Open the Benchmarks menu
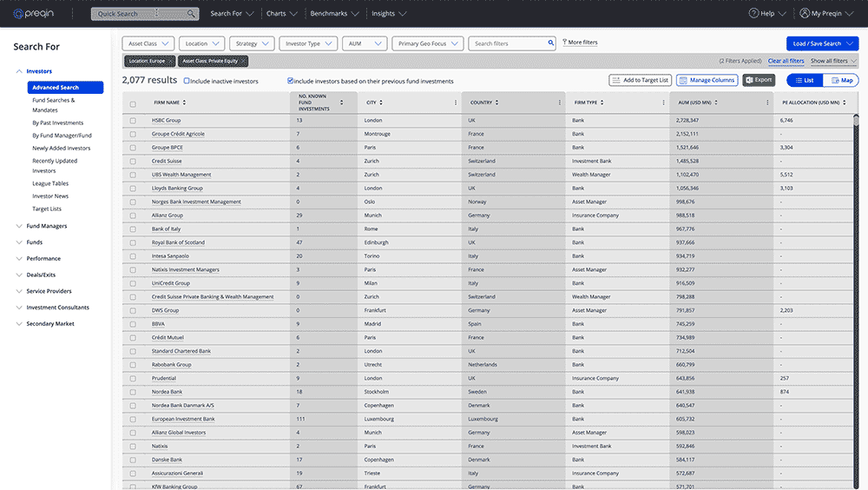Screen dimensions: 868x490 tap(334, 13)
